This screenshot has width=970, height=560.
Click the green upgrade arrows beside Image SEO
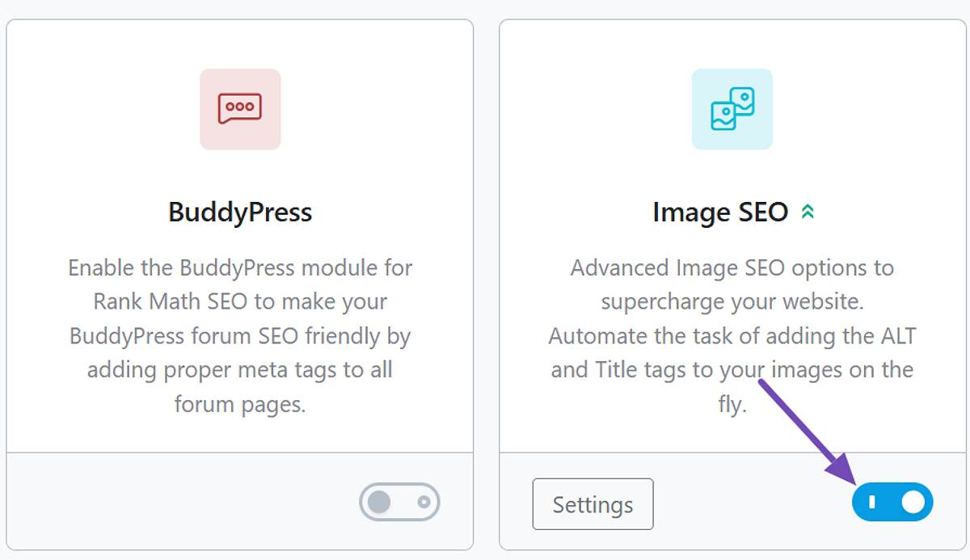click(x=807, y=213)
